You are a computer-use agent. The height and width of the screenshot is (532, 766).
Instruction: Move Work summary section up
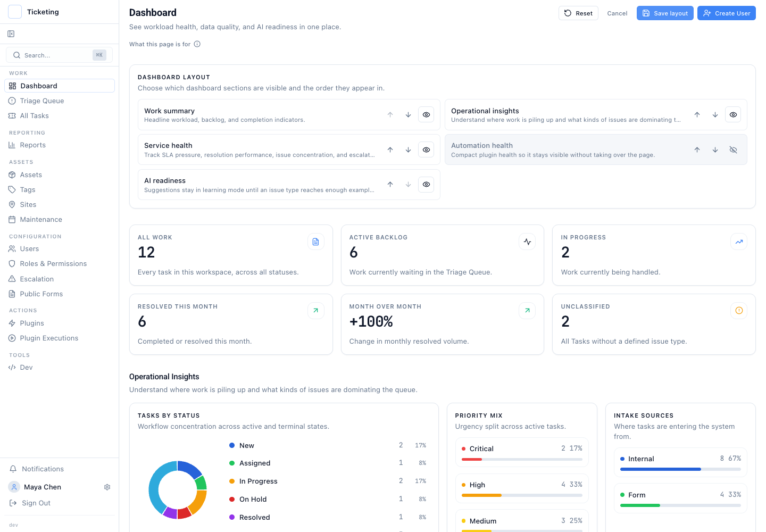pyautogui.click(x=390, y=115)
